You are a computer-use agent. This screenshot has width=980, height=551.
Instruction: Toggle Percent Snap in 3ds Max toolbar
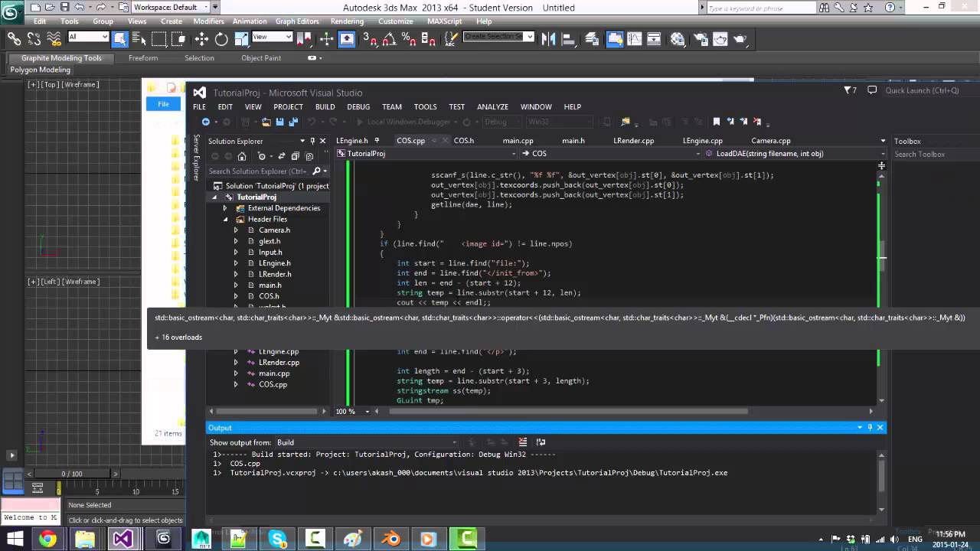pos(409,38)
